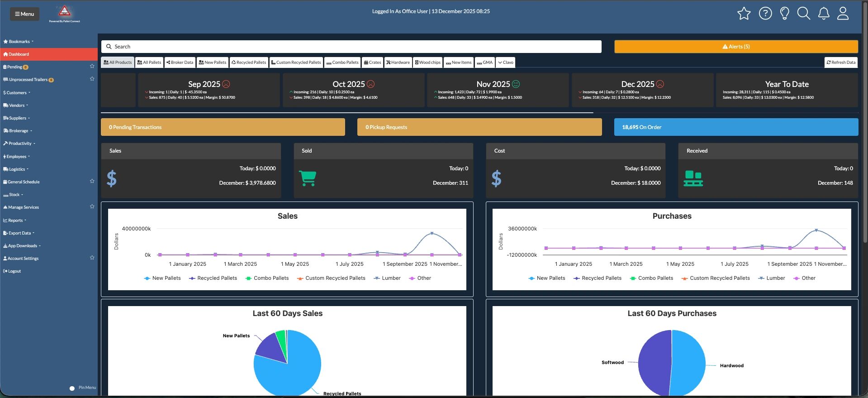Open the magnifier search icon in header
The height and width of the screenshot is (398, 868).
point(803,14)
